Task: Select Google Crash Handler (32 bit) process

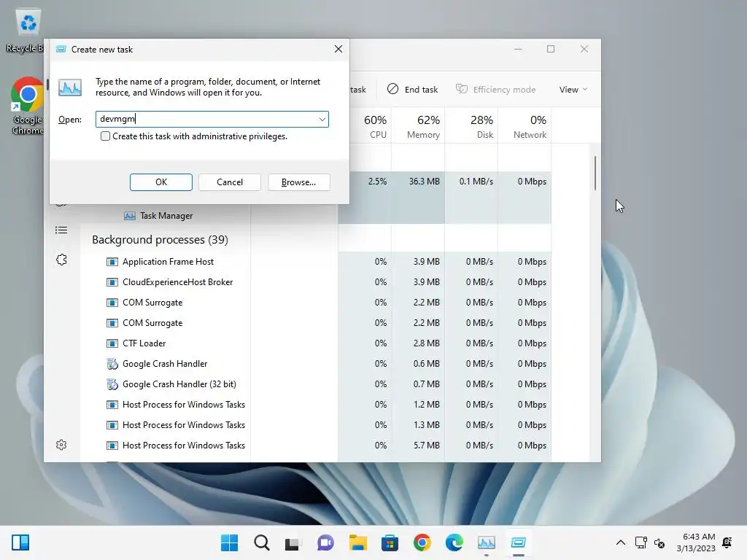Action: pyautogui.click(x=179, y=384)
